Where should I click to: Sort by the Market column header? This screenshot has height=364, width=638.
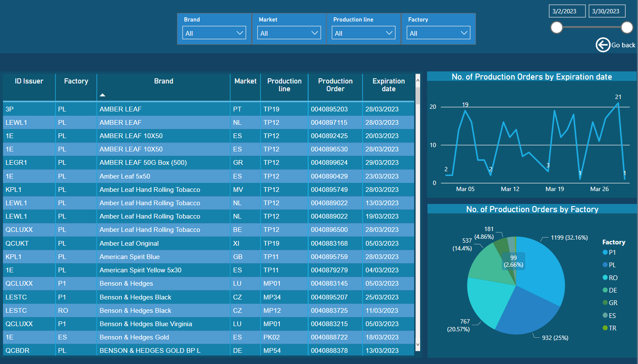[x=245, y=81]
